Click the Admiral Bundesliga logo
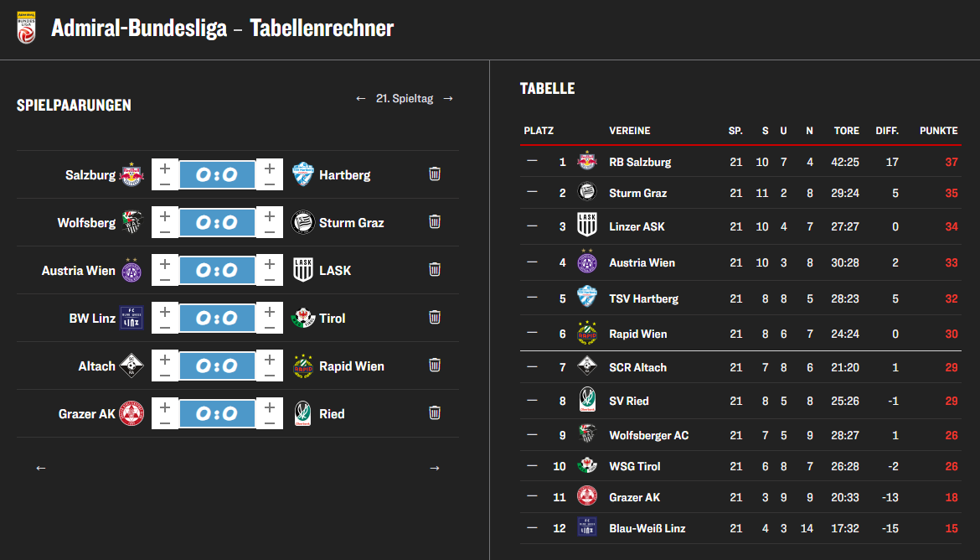Screen dimensions: 980x560 coord(26,27)
